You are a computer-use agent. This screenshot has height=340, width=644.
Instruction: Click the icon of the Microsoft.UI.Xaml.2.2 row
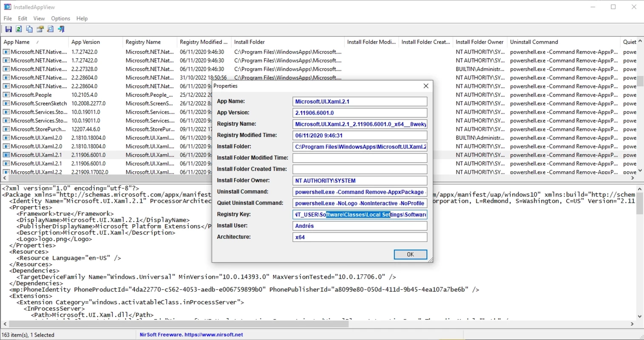pyautogui.click(x=6, y=172)
